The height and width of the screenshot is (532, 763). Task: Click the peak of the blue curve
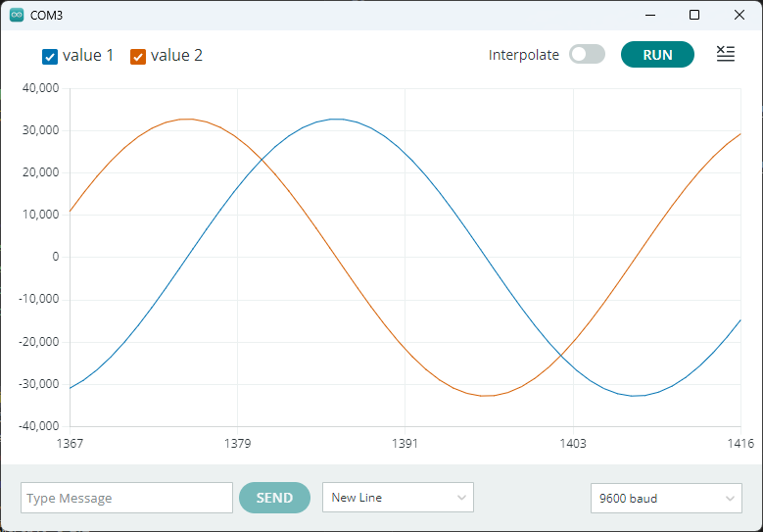336,120
